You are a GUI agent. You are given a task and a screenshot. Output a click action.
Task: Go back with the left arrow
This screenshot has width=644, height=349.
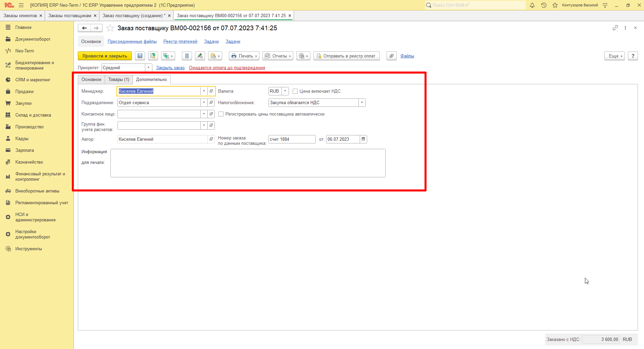point(84,28)
